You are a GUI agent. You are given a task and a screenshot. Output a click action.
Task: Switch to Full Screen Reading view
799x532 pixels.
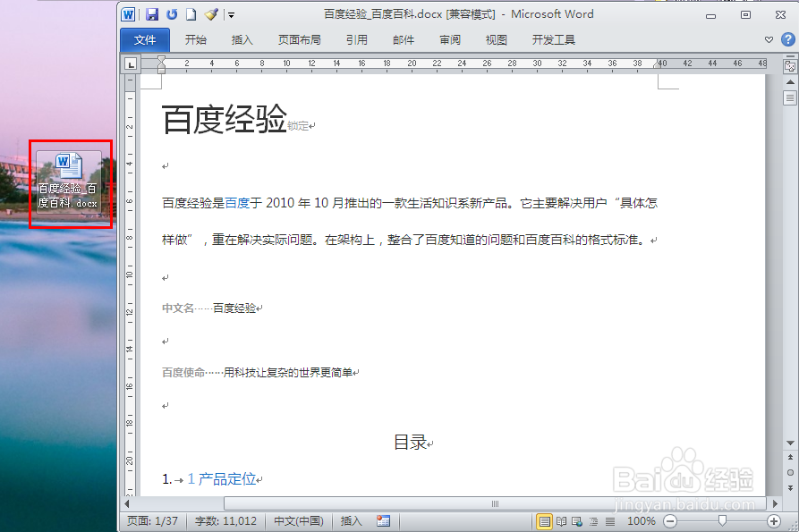pyautogui.click(x=561, y=521)
